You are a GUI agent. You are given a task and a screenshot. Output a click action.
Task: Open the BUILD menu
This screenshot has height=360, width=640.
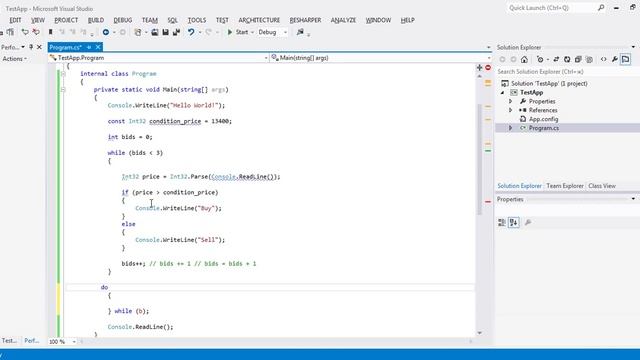pyautogui.click(x=96, y=20)
